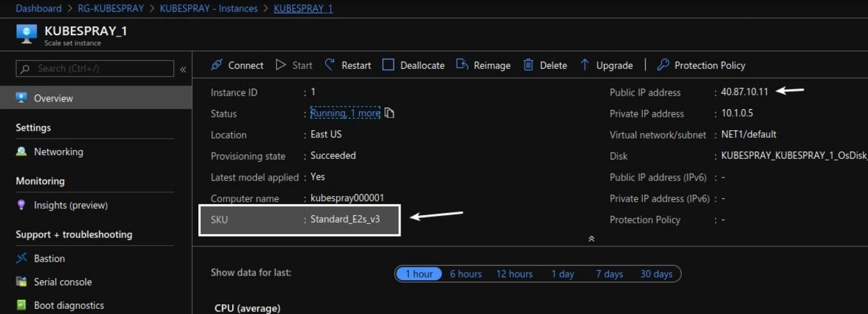
Task: Click the Protection Policy key icon
Action: 663,65
